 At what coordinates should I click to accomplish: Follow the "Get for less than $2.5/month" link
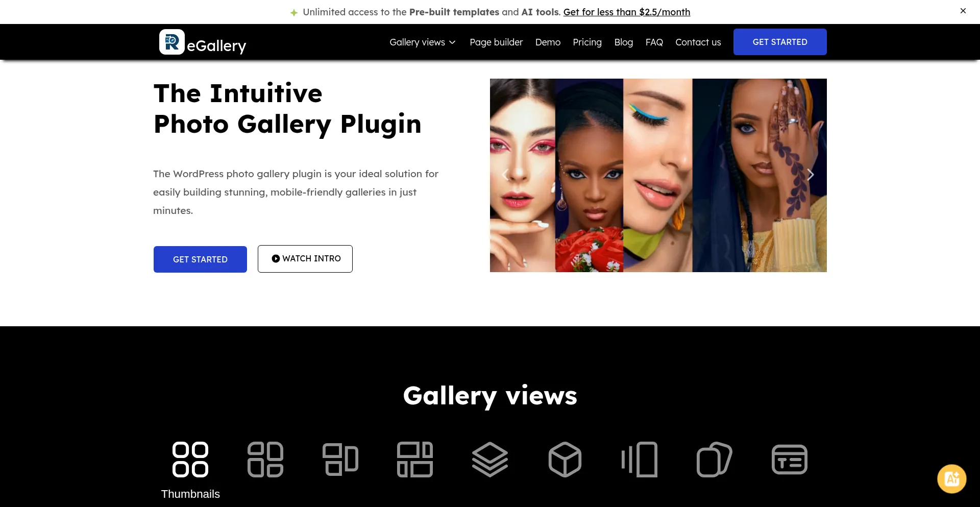pos(626,12)
